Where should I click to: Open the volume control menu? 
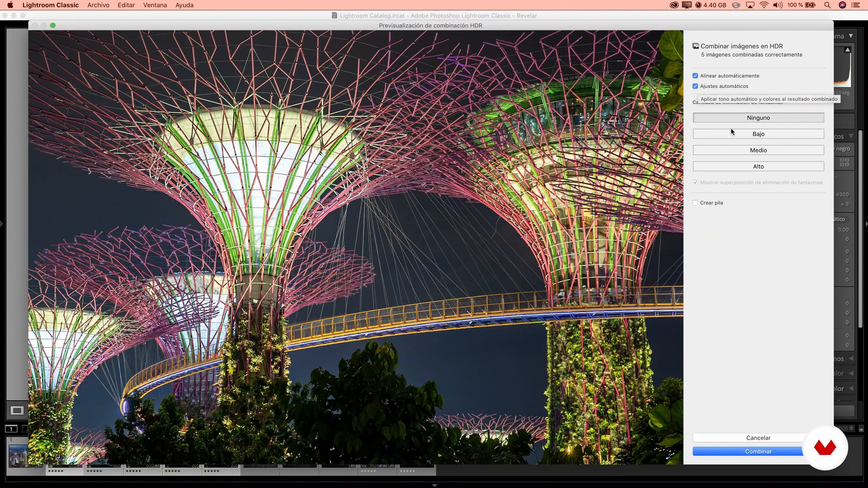[778, 5]
